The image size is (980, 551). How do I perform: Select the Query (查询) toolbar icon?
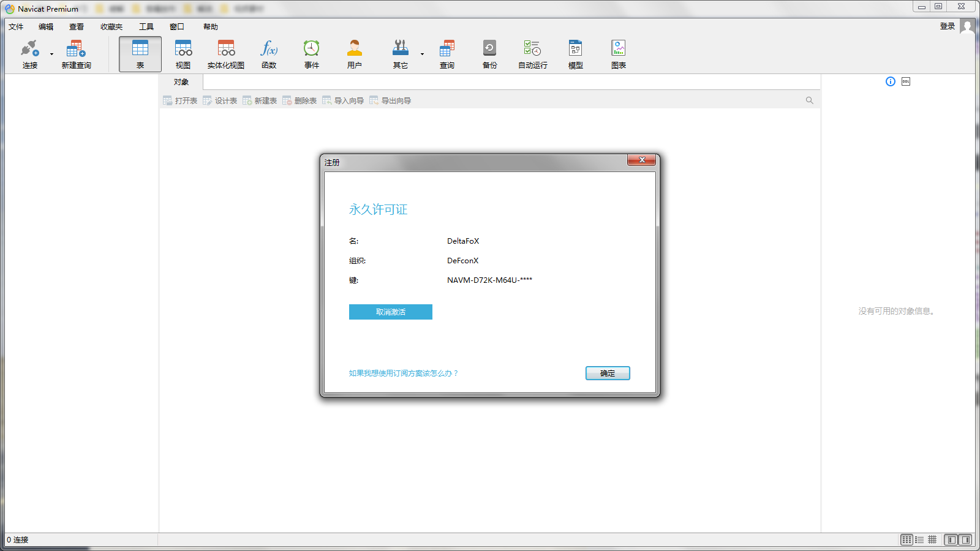[x=447, y=54]
